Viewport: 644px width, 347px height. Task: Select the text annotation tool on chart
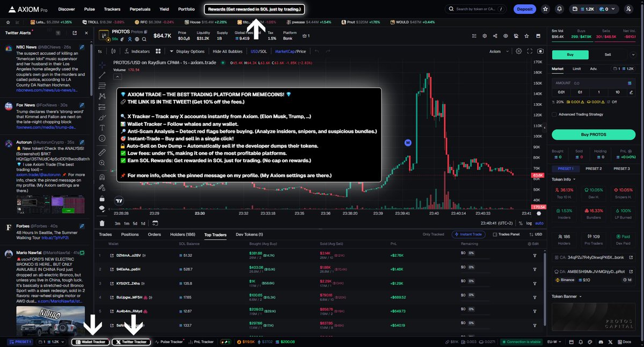point(102,127)
